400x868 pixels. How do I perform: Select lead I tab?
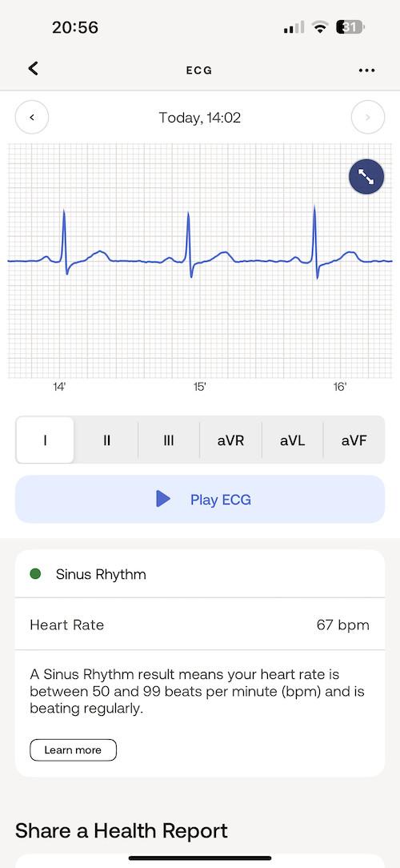(x=45, y=440)
